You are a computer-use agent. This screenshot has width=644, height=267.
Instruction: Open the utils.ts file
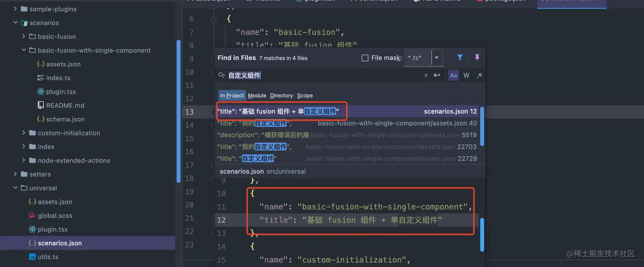[x=47, y=256]
